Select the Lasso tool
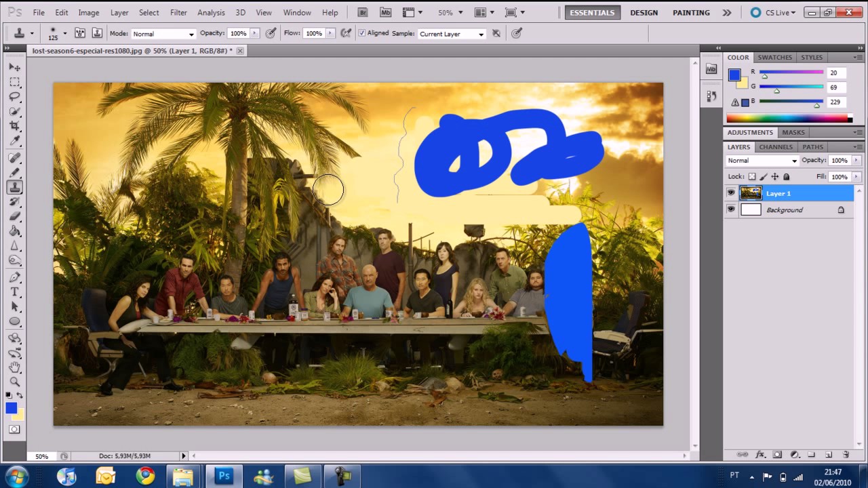 (x=14, y=97)
